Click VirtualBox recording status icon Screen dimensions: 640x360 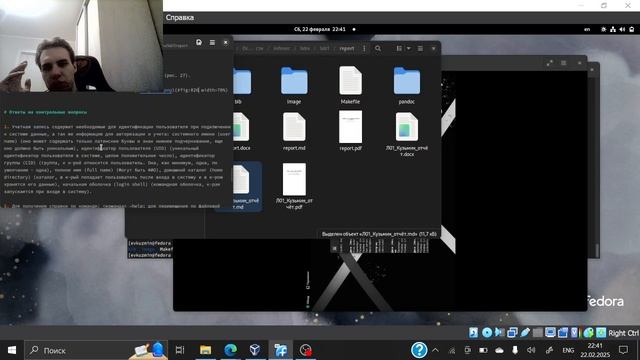(563, 333)
